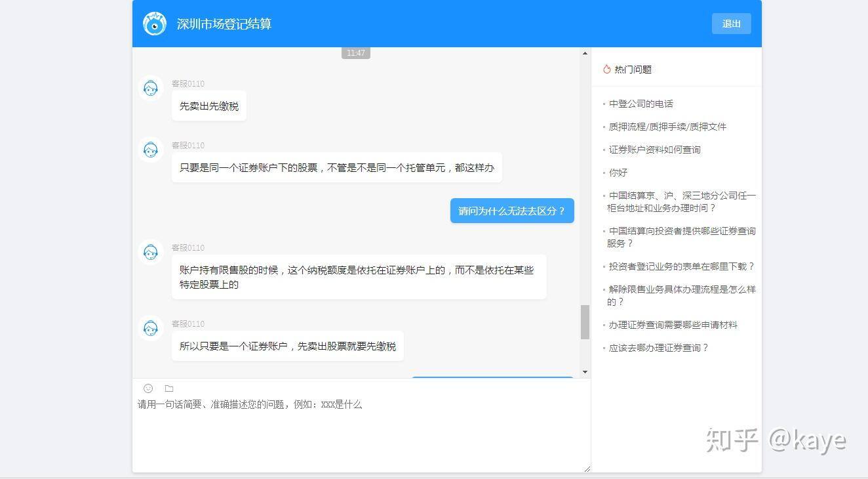This screenshot has height=479, width=868.
Task: Click the chat scrollbar up arrow
Action: pyautogui.click(x=585, y=53)
